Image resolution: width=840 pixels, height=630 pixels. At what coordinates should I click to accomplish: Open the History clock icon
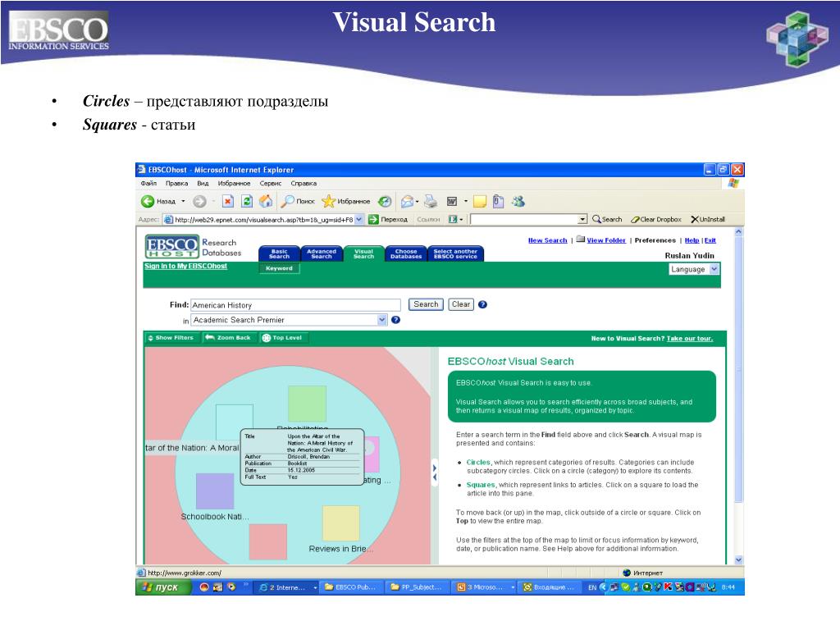pos(385,202)
